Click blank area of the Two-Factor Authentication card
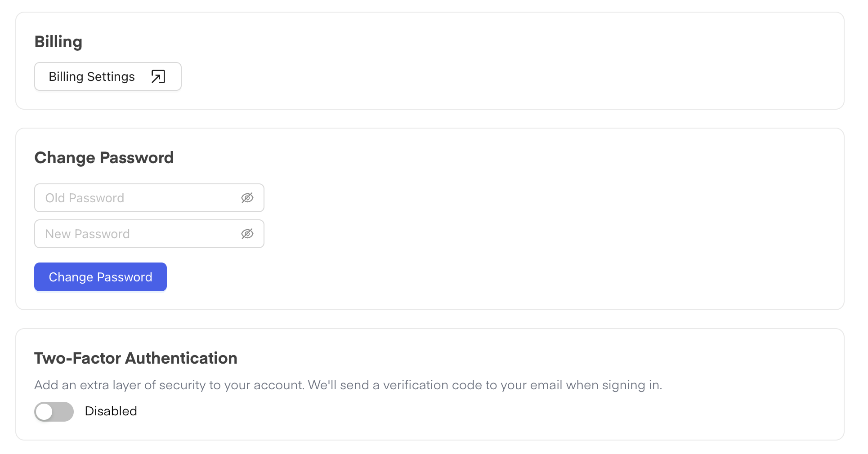The height and width of the screenshot is (454, 868). click(540, 414)
